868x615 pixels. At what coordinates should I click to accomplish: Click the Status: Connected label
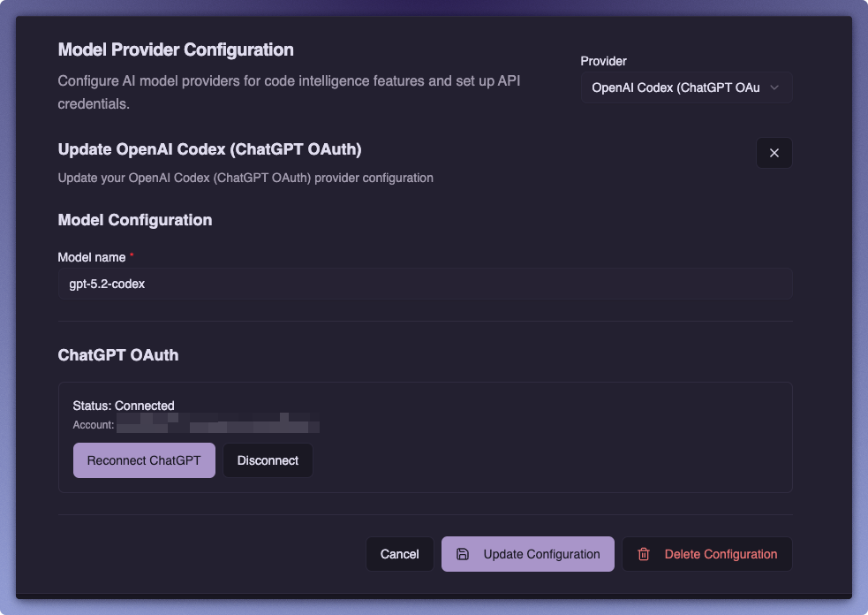123,406
